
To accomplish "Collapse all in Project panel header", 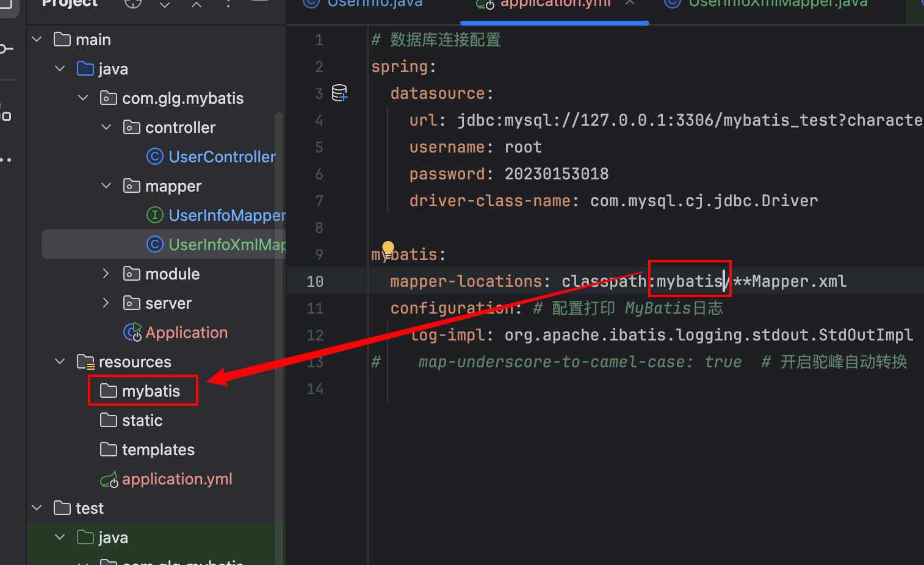I will click(x=197, y=4).
